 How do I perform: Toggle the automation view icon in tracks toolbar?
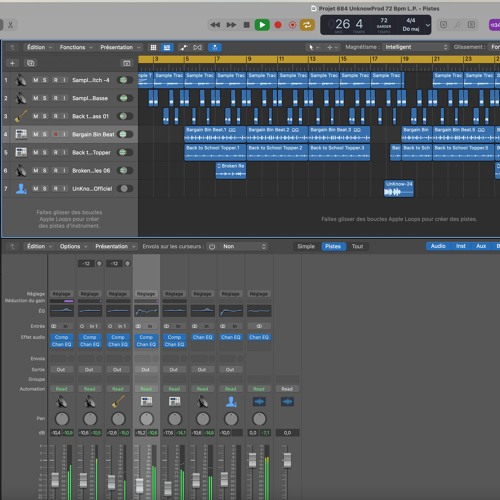click(183, 47)
